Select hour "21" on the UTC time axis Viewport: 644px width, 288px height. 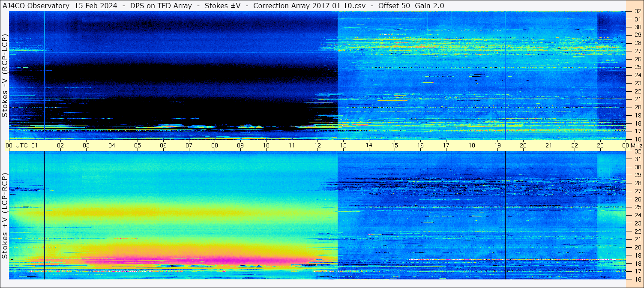(549, 145)
